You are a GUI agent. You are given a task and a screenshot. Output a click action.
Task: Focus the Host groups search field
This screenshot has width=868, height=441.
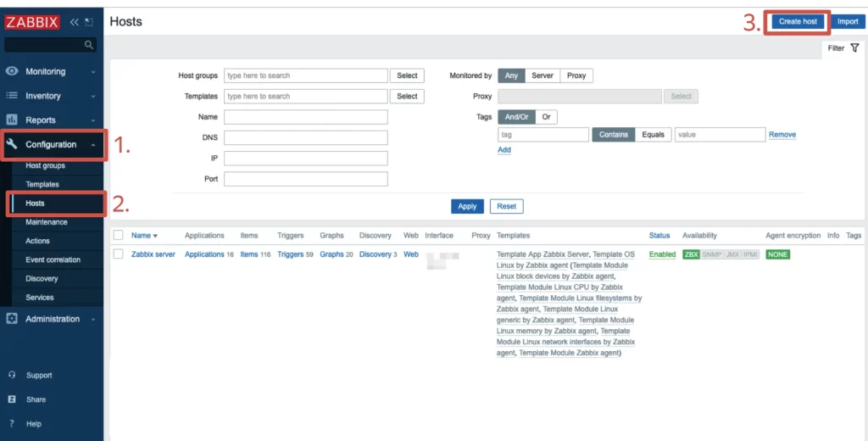(x=305, y=75)
